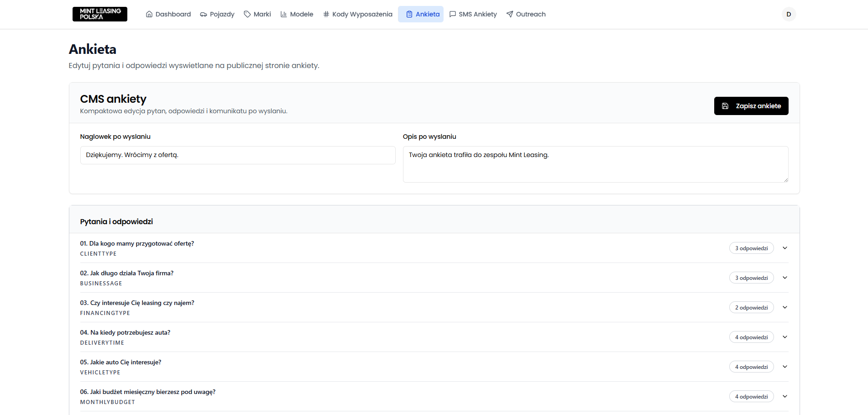Viewport: 868px width, 415px height.
Task: Click the hash icon beside Kody Wyposażenia
Action: point(326,14)
